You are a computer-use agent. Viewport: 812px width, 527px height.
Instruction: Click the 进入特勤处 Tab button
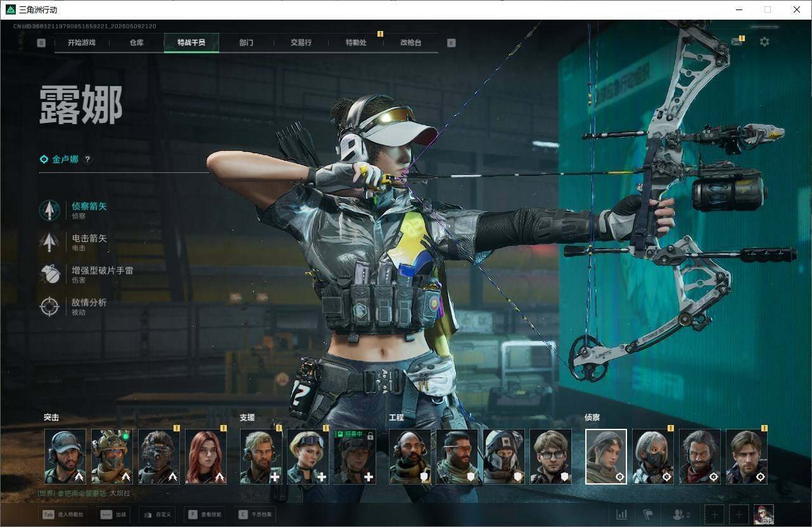tap(62, 514)
